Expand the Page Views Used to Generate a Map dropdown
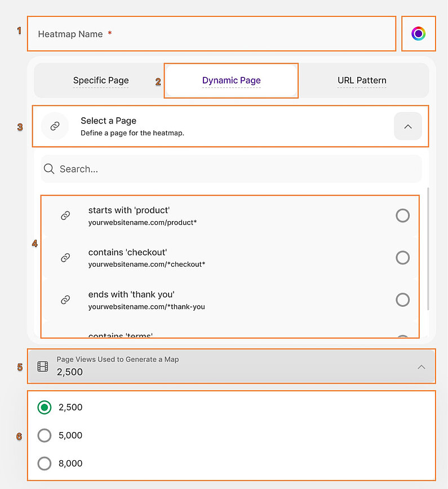The height and width of the screenshot is (489, 448). click(422, 366)
